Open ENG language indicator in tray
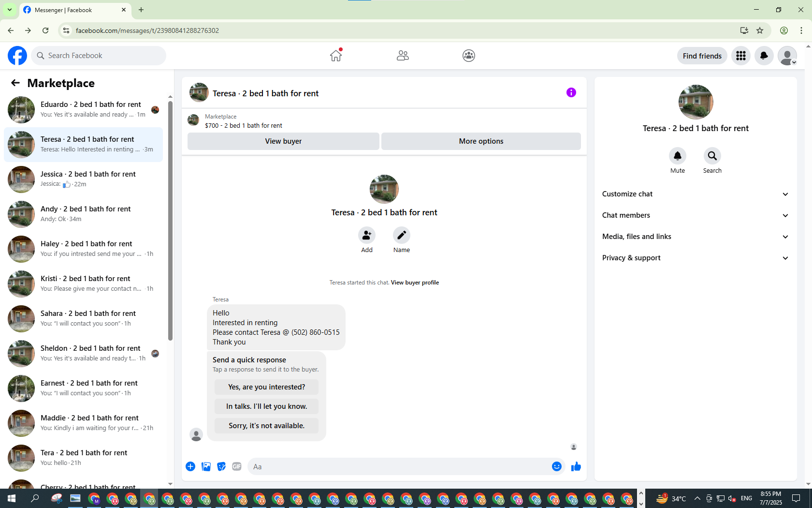The height and width of the screenshot is (508, 812). coord(746,498)
